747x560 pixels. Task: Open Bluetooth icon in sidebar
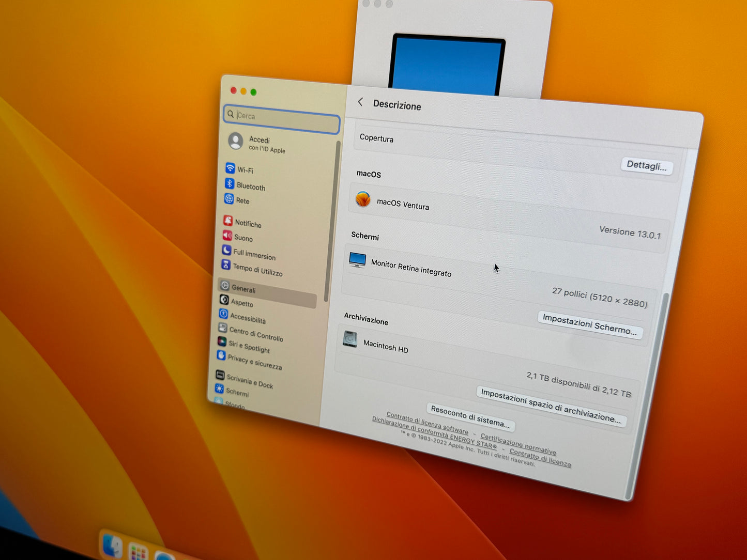coord(230,183)
